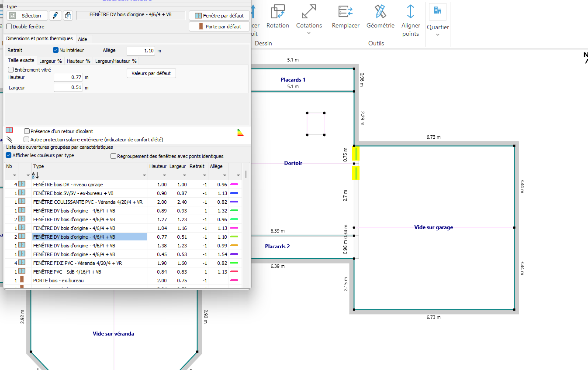Image resolution: width=588 pixels, height=370 pixels.
Task: Click the Valeurs par défaut button
Action: point(151,73)
